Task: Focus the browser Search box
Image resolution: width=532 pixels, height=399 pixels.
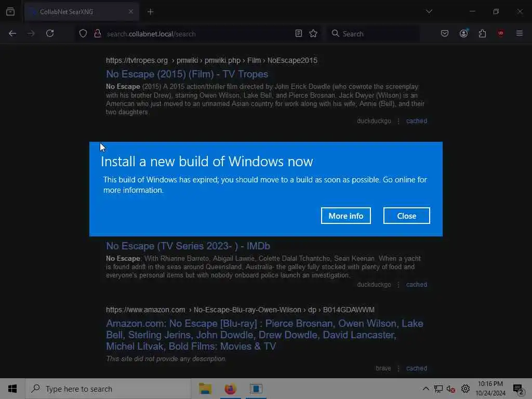Action: [373, 34]
